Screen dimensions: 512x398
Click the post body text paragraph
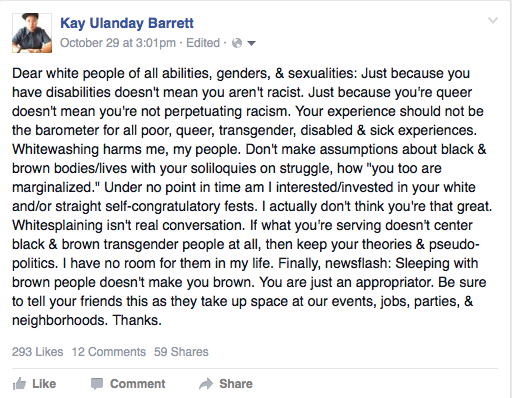pos(252,197)
